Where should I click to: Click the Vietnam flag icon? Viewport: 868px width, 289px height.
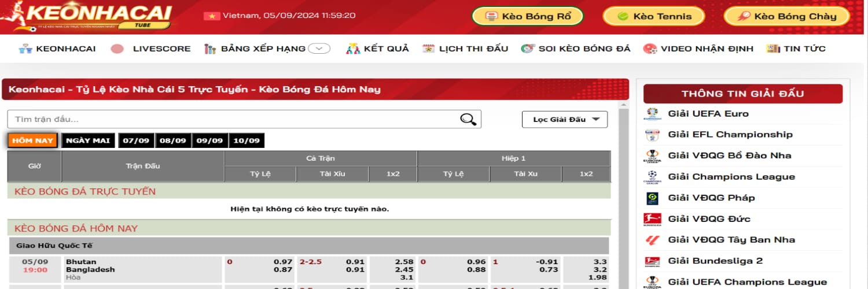point(212,16)
